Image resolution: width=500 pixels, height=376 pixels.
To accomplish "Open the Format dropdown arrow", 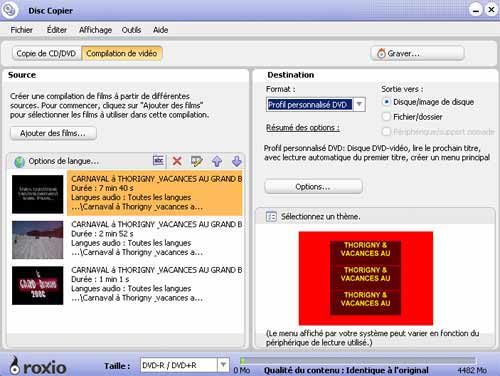I will click(x=359, y=104).
